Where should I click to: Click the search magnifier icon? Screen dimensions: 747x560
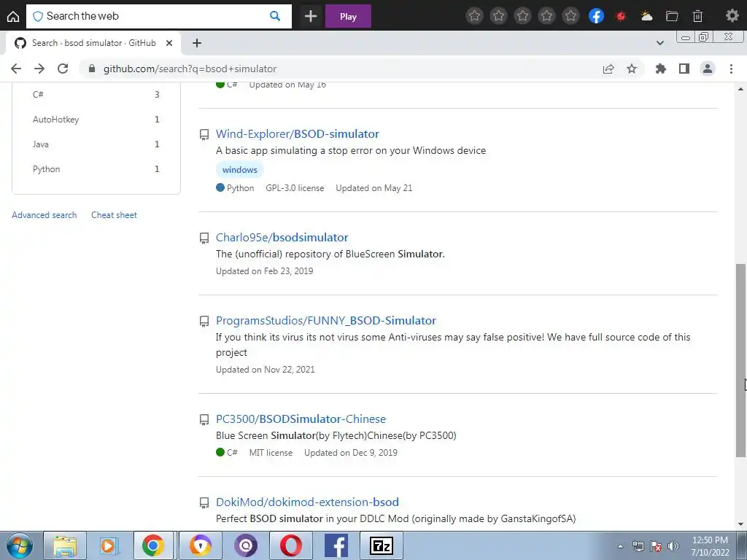tap(275, 16)
